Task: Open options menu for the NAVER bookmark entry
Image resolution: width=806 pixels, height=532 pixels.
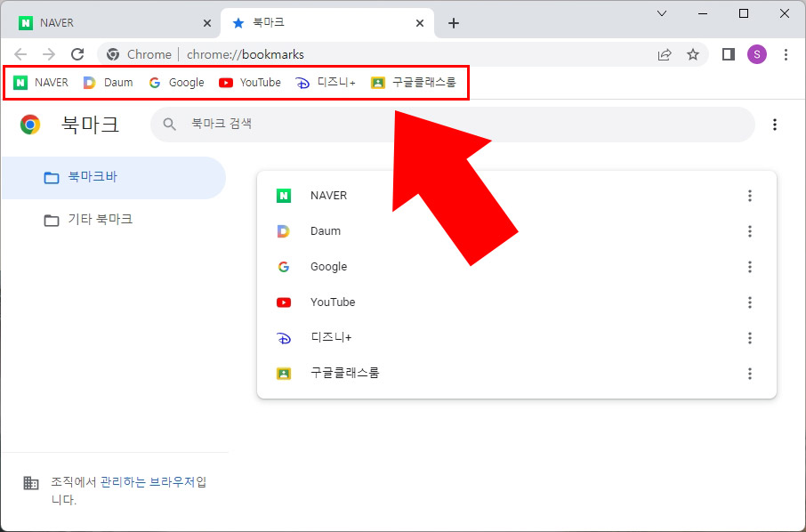Action: click(750, 196)
